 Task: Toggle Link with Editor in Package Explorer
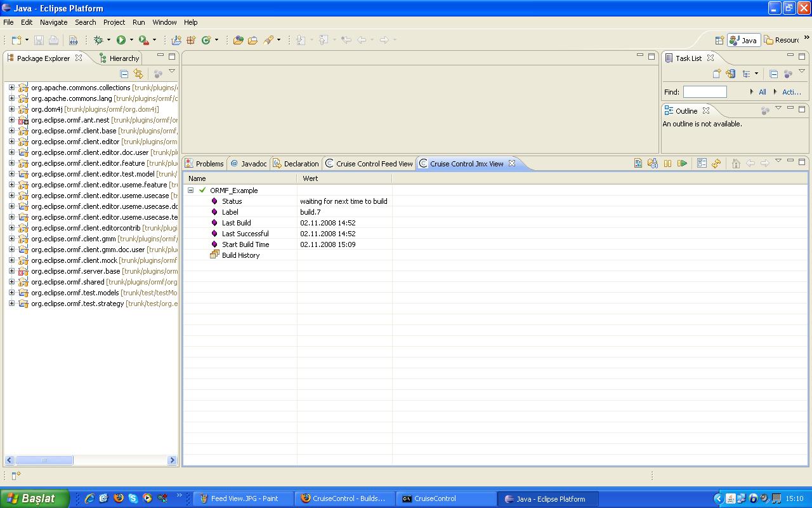138,74
